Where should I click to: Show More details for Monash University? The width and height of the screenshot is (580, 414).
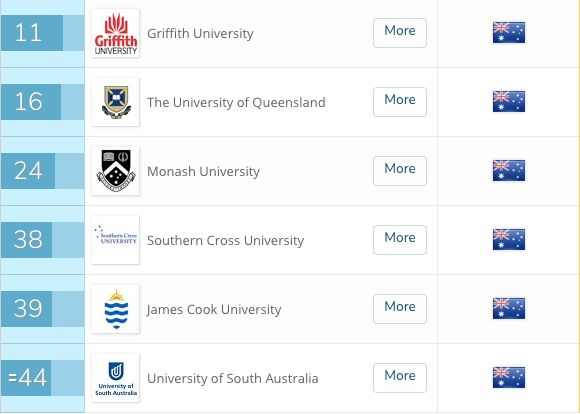click(x=400, y=171)
